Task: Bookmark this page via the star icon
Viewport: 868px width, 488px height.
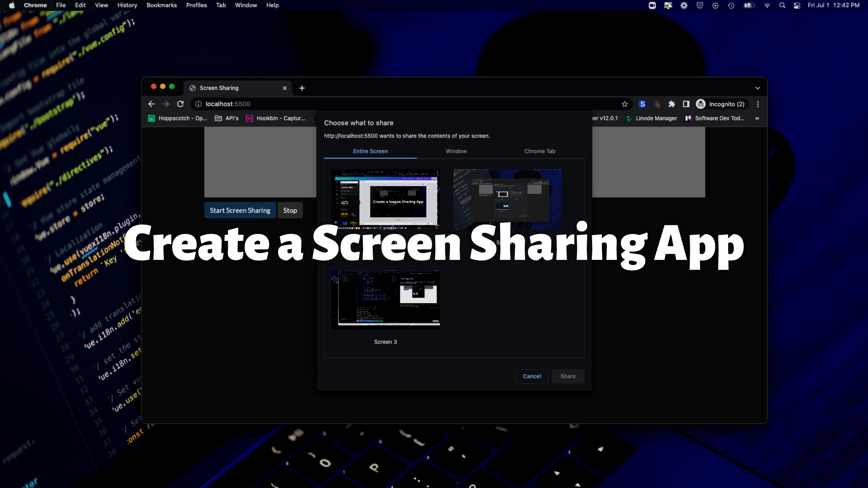Action: 625,104
